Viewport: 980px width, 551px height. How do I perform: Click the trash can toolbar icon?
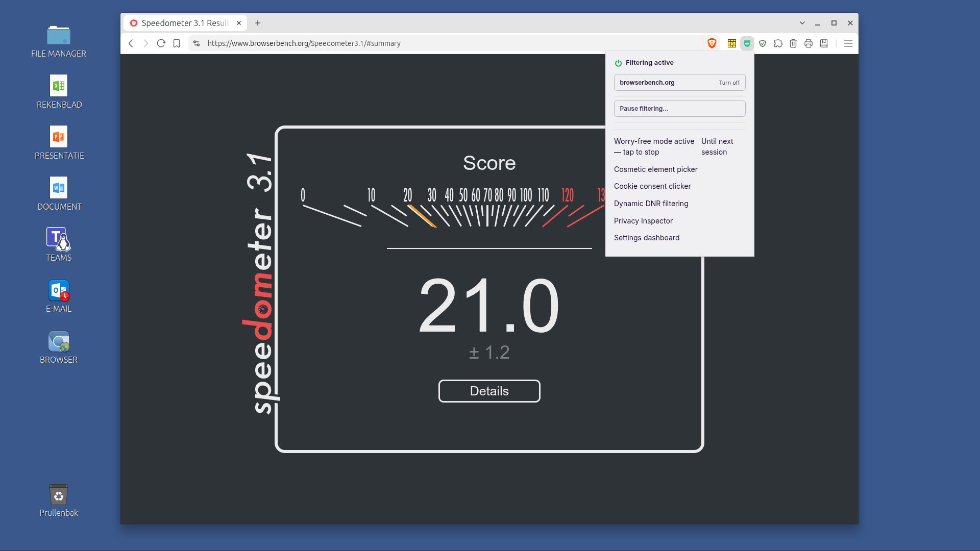[x=793, y=43]
